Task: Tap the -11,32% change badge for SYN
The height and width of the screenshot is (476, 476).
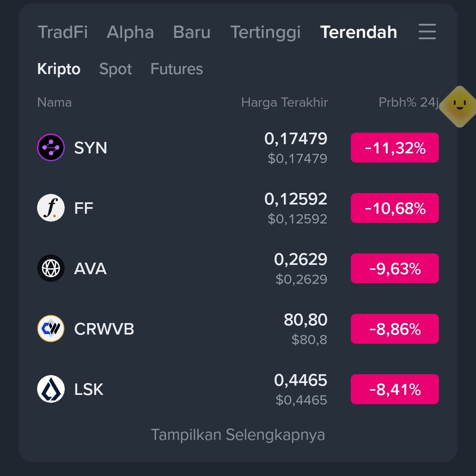Action: (394, 148)
